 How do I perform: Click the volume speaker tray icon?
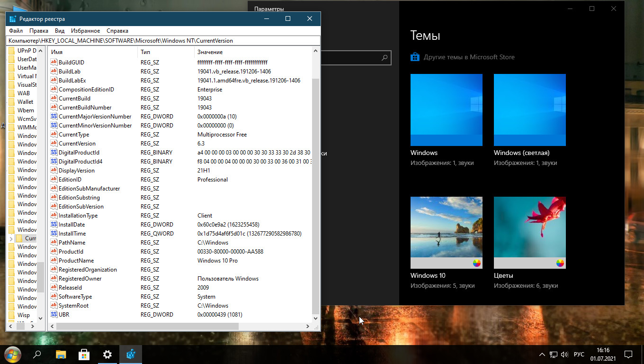[x=564, y=355]
